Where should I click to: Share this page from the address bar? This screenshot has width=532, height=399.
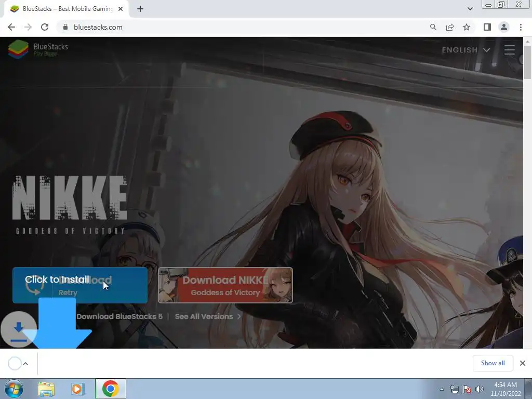(450, 27)
